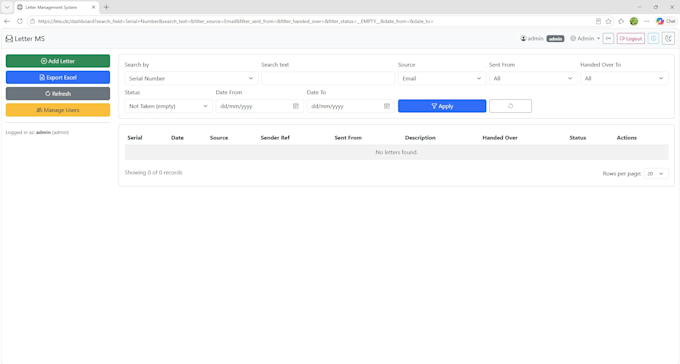
Task: Open the Copilot Chat button
Action: point(666,21)
